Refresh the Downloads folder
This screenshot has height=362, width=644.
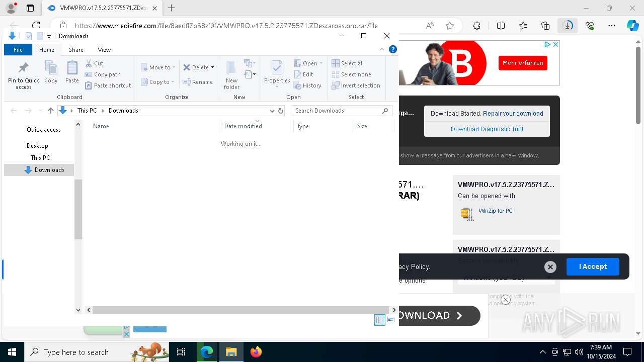[x=281, y=111]
